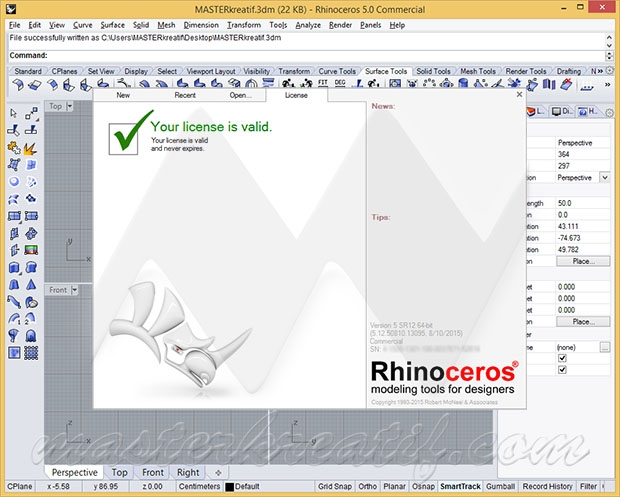Viewport: 620px width, 497px height.
Task: Click the sweep 2 rails icon labeled 2
Action: [x=30, y=319]
